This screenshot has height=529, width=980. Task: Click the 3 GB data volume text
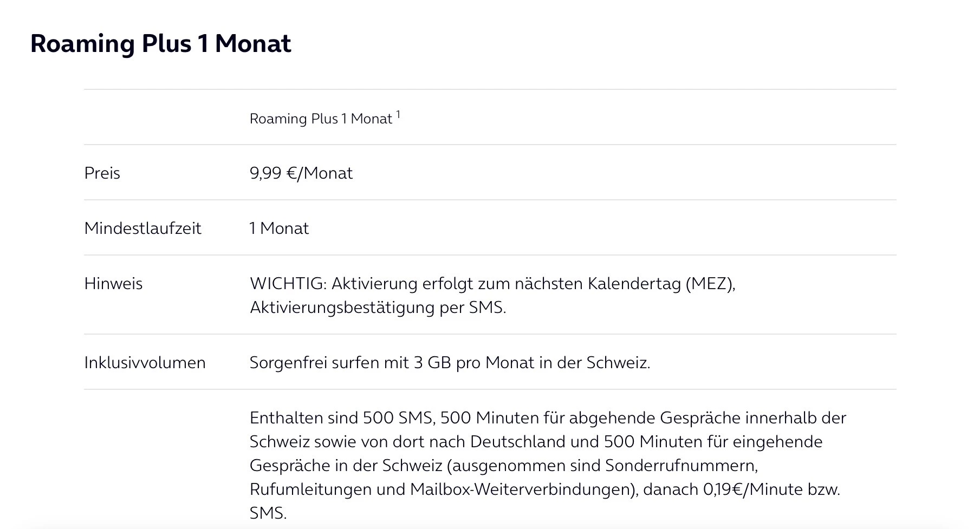coord(432,363)
